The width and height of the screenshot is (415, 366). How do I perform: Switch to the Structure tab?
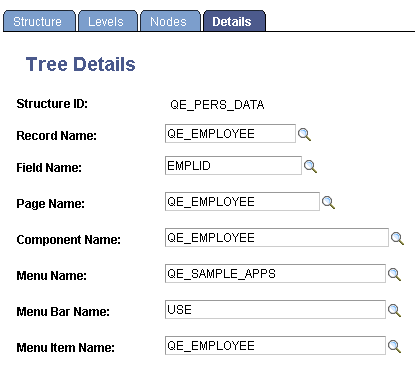click(x=39, y=21)
